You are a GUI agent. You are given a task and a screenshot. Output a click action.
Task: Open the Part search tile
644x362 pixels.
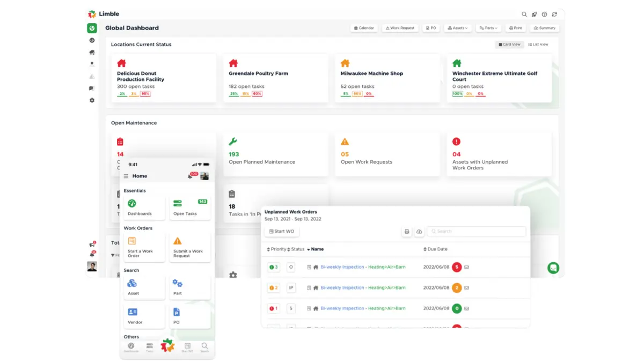click(190, 287)
